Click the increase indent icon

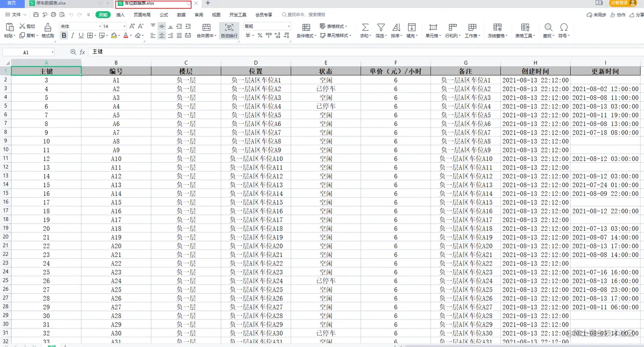point(188,26)
